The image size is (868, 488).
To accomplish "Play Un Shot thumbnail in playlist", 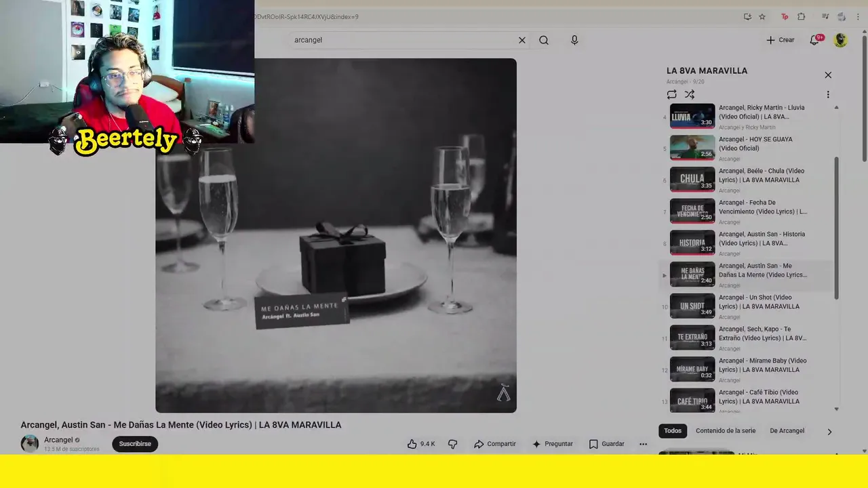I will tap(692, 306).
